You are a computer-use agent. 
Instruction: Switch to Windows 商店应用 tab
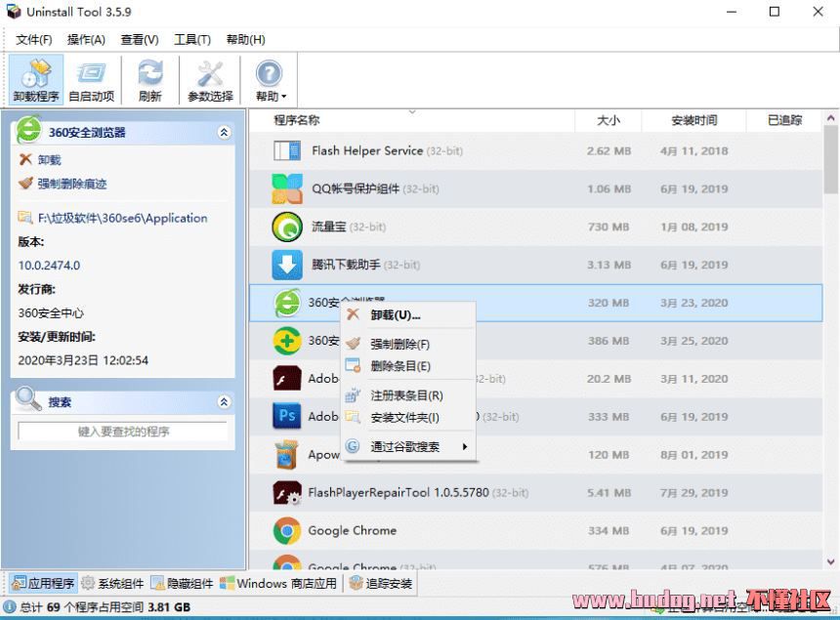279,583
